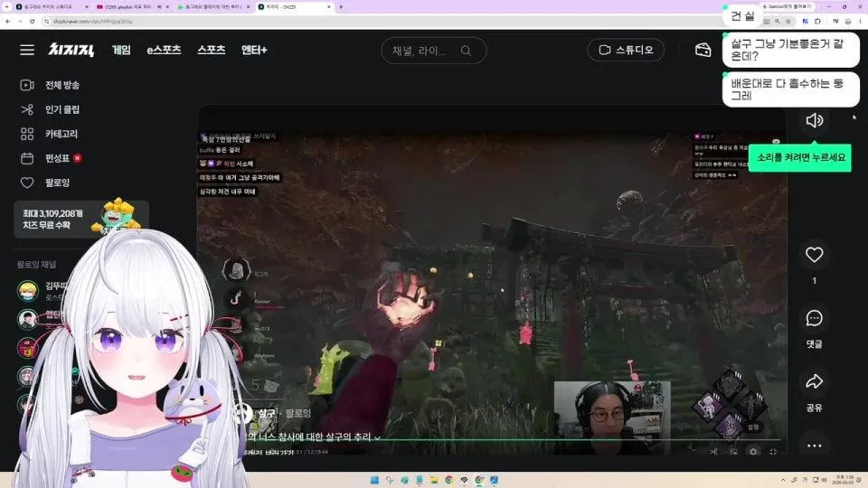Focus the channel and live search field

pyautogui.click(x=433, y=51)
